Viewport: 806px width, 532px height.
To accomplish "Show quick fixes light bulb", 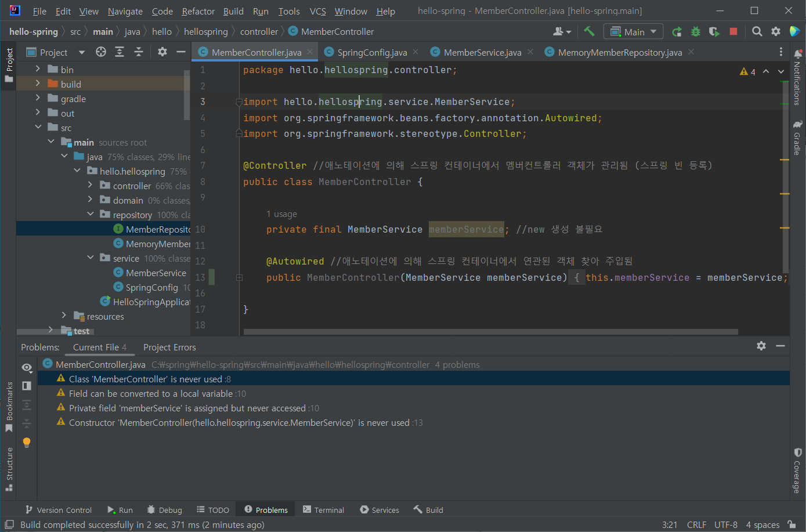I will [x=27, y=443].
